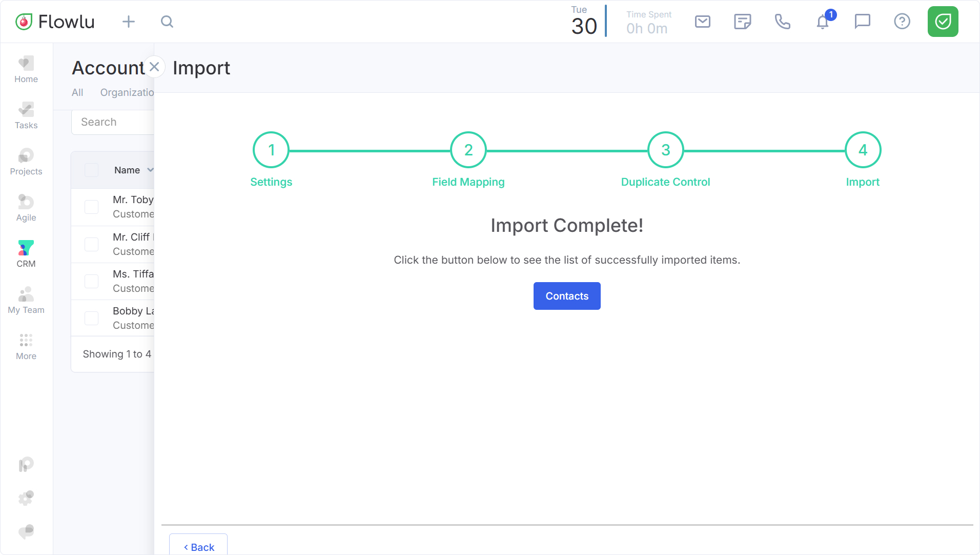Open the help question mark icon
The image size is (980, 555).
[x=902, y=22]
